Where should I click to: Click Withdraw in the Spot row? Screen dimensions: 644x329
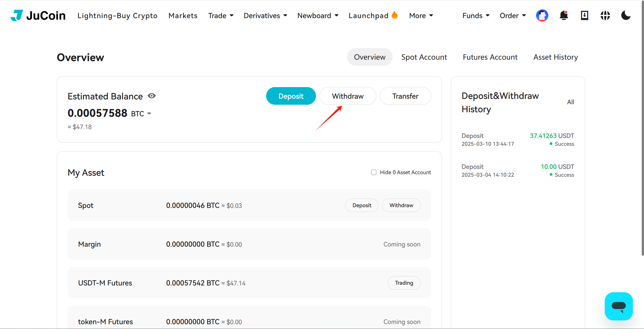click(x=401, y=205)
